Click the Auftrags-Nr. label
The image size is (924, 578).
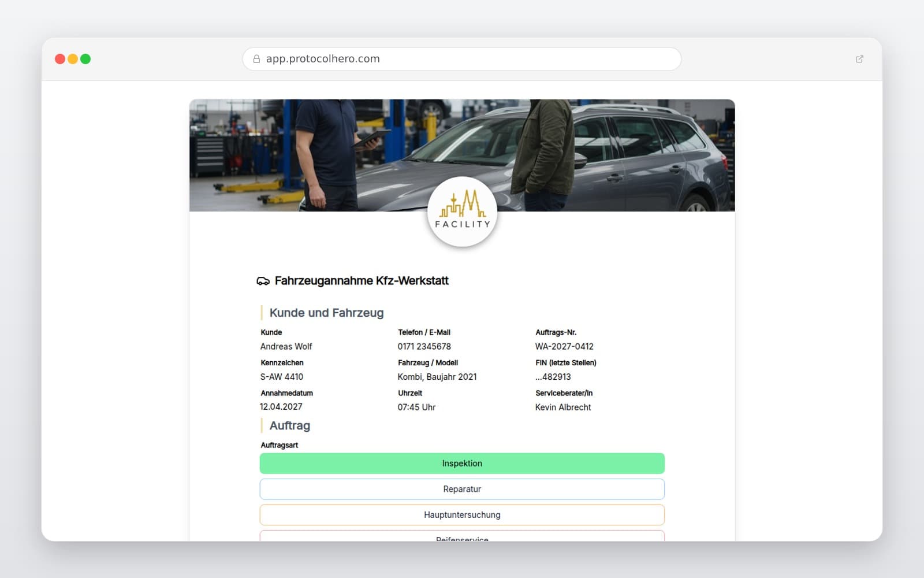pos(556,332)
